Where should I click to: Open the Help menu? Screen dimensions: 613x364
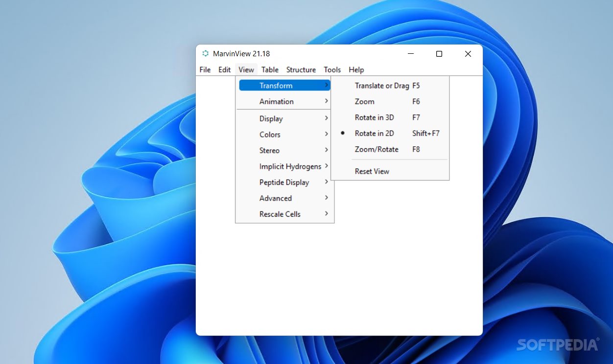356,69
